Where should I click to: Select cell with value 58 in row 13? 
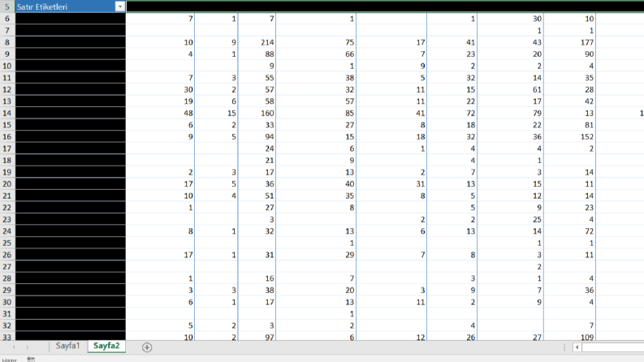click(257, 101)
